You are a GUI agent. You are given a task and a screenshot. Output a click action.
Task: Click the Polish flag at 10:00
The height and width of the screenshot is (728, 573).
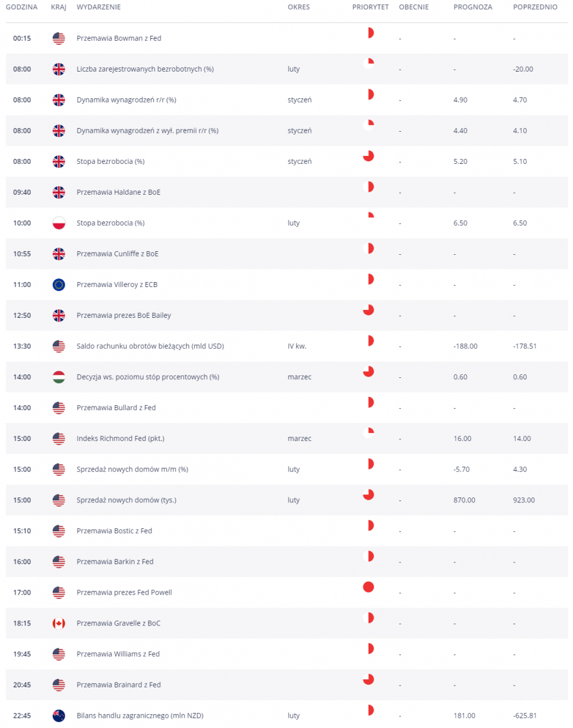pyautogui.click(x=59, y=223)
